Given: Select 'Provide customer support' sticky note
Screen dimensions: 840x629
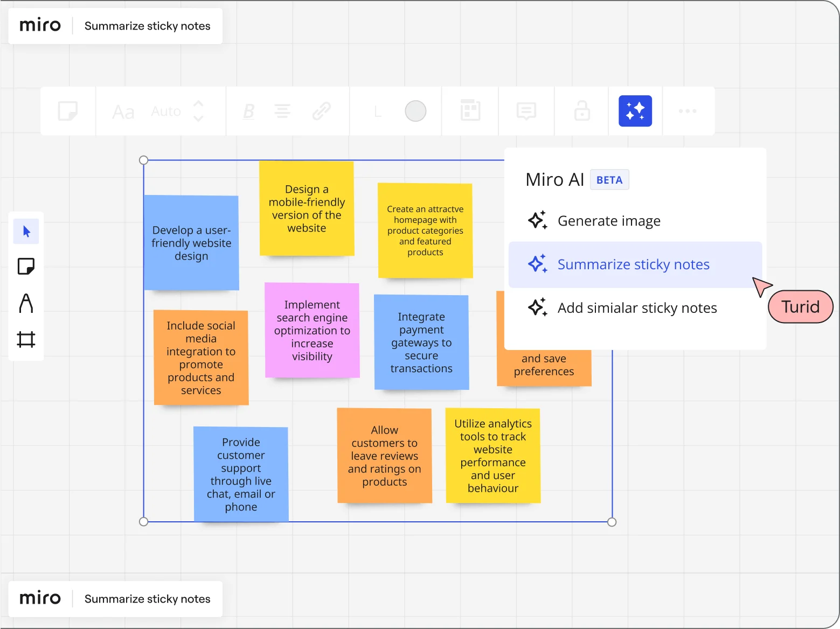Looking at the screenshot, I should (241, 474).
